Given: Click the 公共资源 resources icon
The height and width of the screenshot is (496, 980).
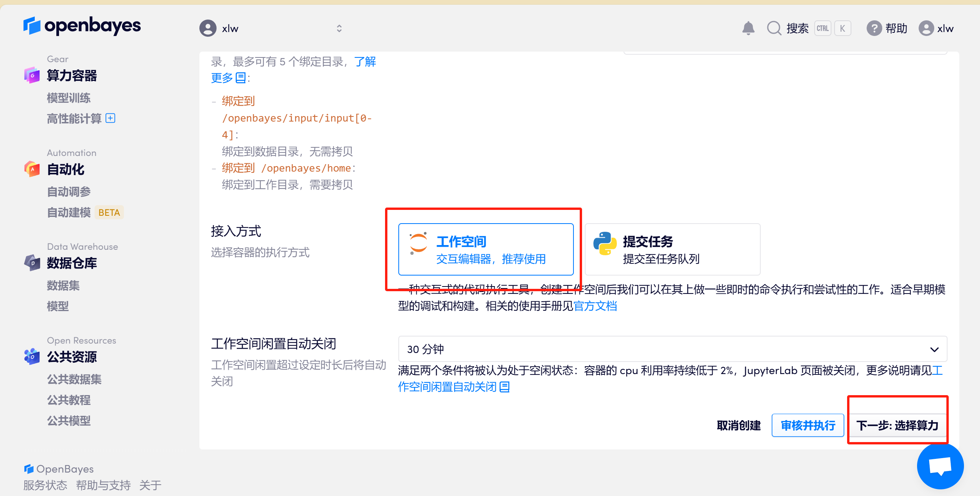Looking at the screenshot, I should 32,356.
